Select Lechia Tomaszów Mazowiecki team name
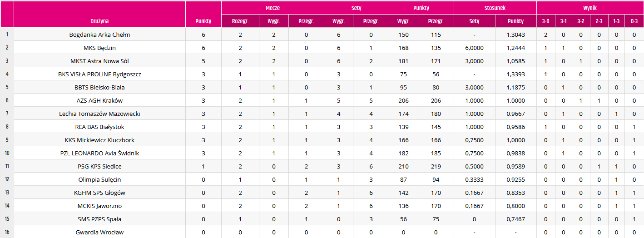Viewport: 644px width, 238px height. (99, 114)
